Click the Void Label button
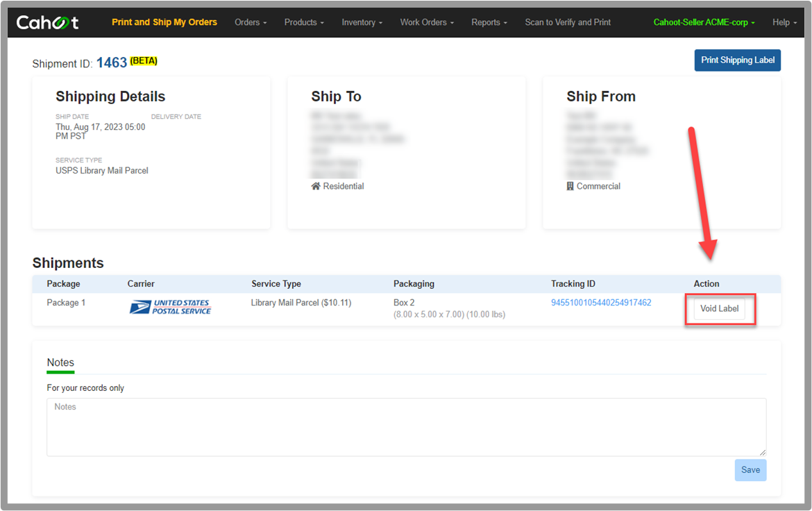 (719, 308)
